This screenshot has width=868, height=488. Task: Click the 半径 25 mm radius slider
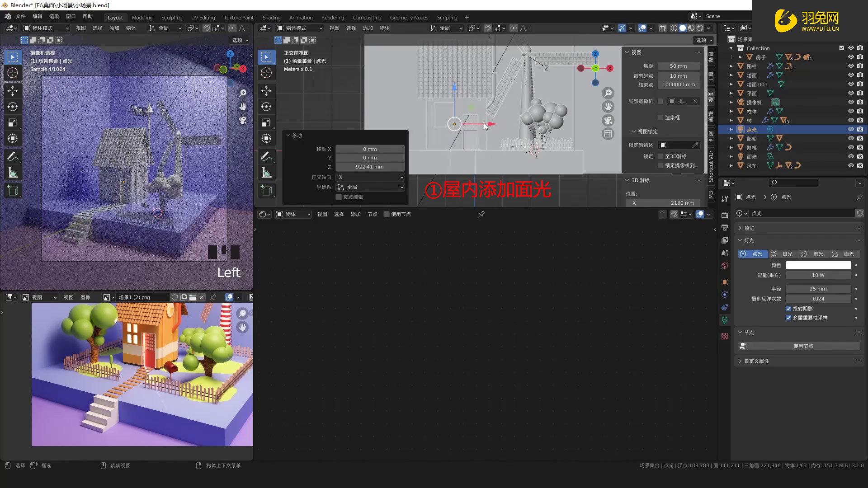click(x=818, y=289)
